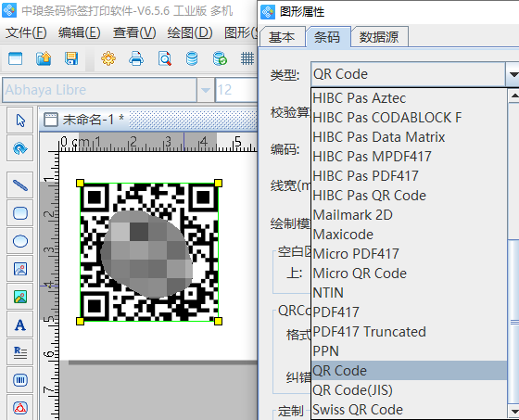Viewport: 519px width, 420px height.
Task: Choose Micro QR Code barcode type
Action: click(x=409, y=274)
